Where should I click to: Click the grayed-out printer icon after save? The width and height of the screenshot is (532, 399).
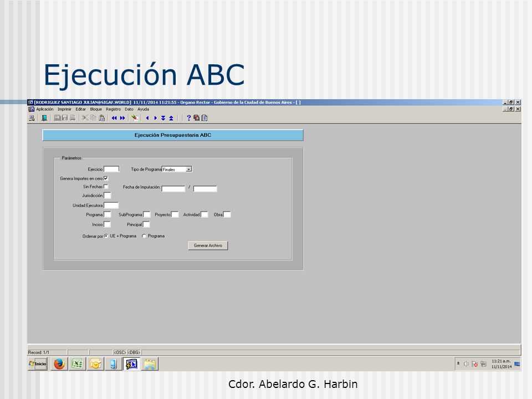(72, 117)
